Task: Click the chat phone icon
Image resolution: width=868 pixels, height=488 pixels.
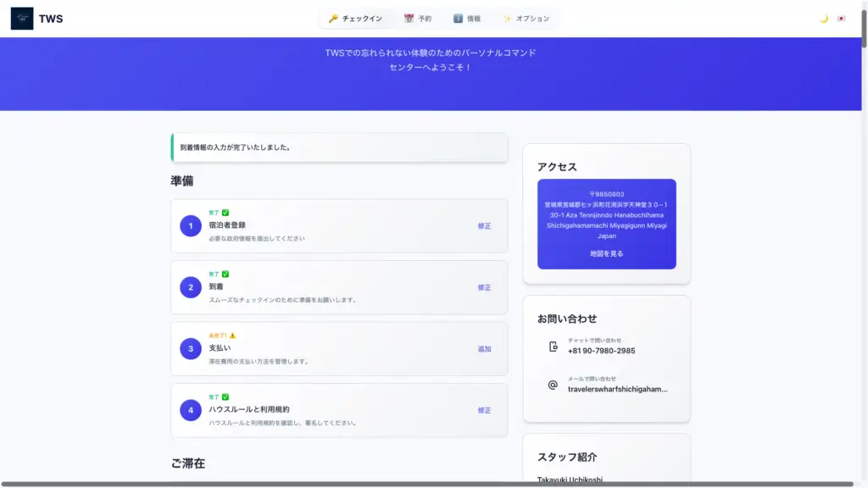Action: point(553,347)
